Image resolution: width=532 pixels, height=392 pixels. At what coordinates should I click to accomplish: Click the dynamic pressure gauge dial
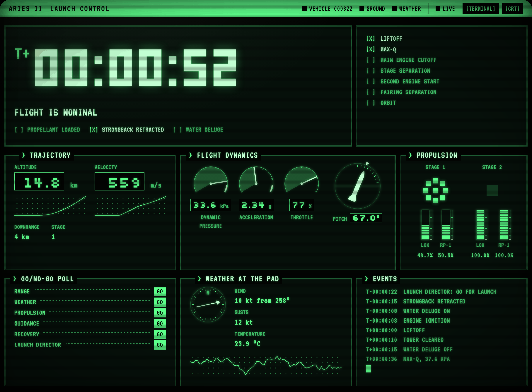pos(211,180)
